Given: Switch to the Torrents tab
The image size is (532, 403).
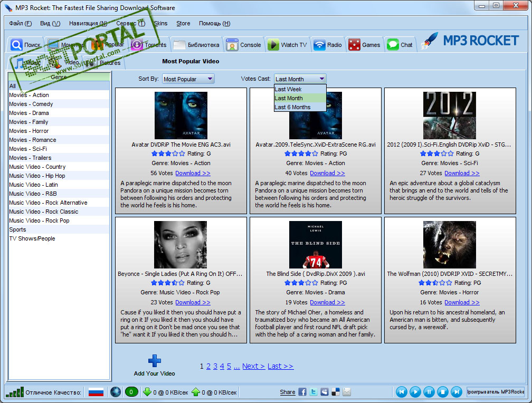Looking at the screenshot, I should point(149,45).
